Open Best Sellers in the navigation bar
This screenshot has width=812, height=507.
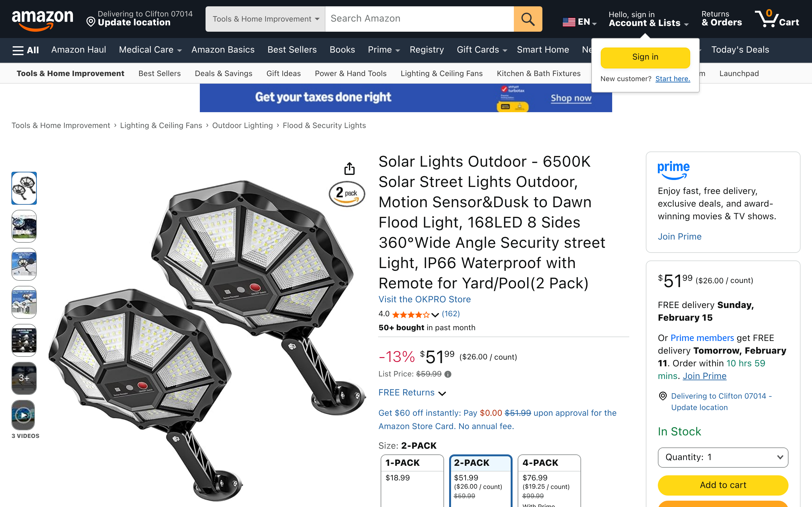[x=292, y=50]
